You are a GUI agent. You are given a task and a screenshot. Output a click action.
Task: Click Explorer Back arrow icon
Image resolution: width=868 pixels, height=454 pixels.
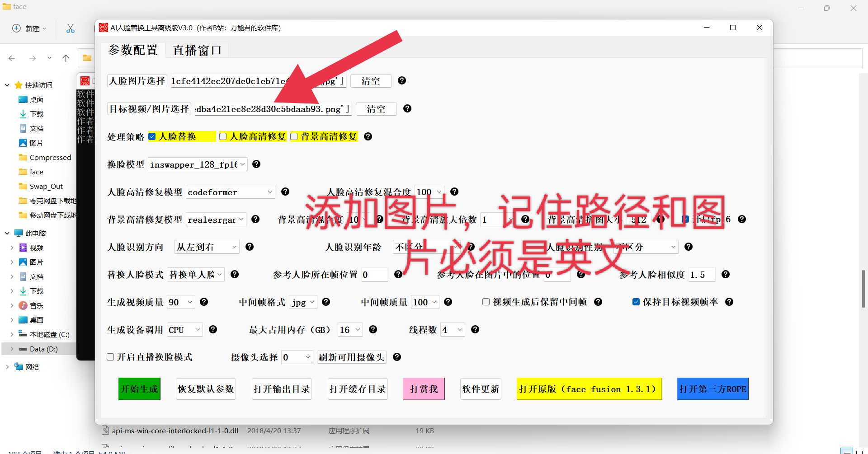point(12,58)
